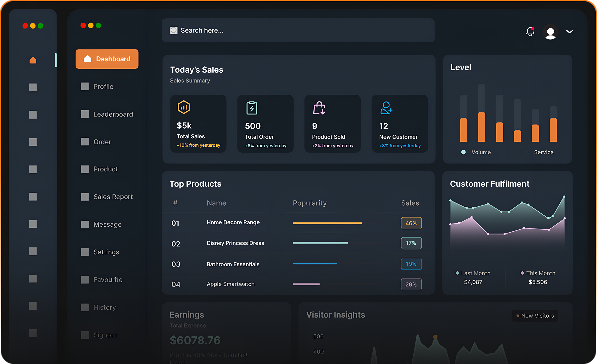
Task: Open the Leaderboard menu item
Action: (x=113, y=114)
